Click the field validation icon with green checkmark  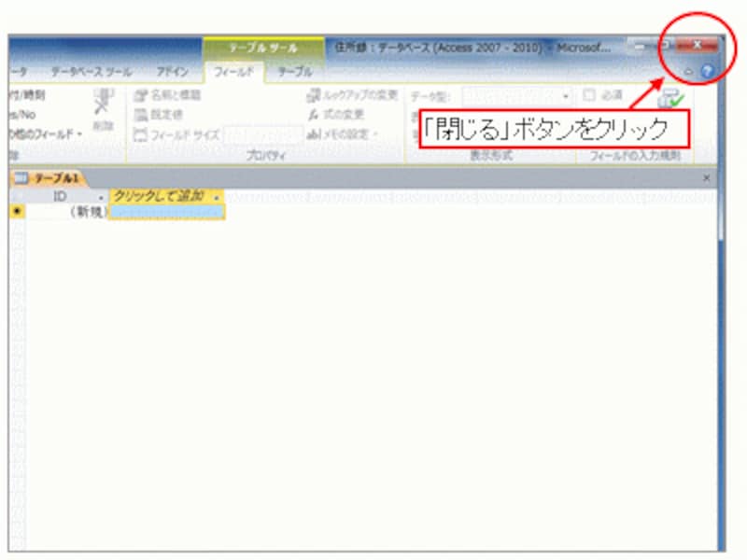tap(670, 99)
